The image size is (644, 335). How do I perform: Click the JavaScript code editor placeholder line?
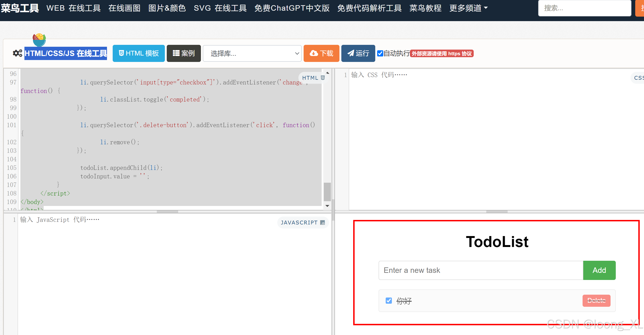(x=60, y=219)
